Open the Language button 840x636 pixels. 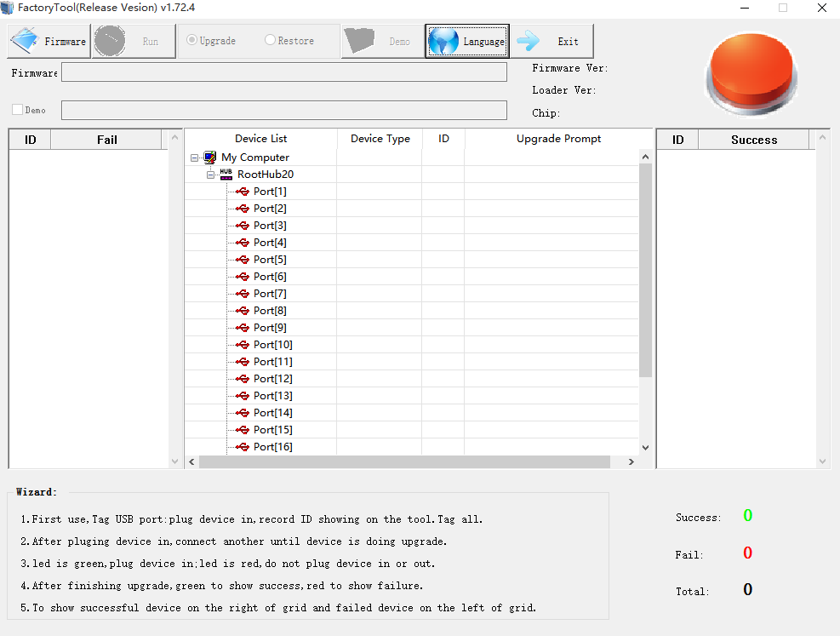click(x=467, y=41)
